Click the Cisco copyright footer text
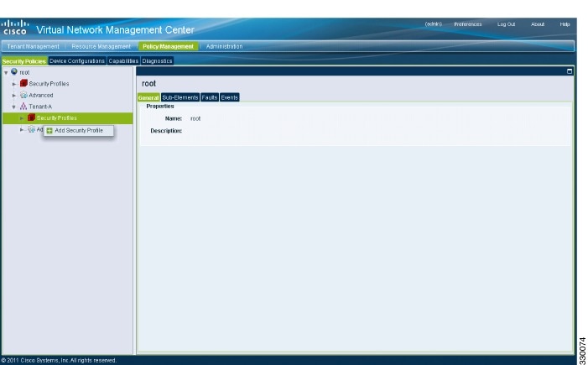588x365 pixels. pos(59,360)
